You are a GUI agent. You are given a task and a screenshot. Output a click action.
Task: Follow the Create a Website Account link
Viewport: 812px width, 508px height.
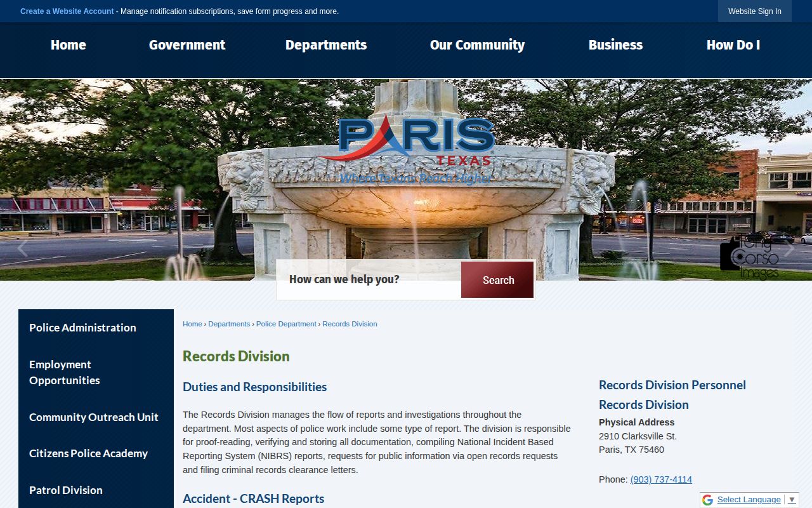click(x=67, y=11)
